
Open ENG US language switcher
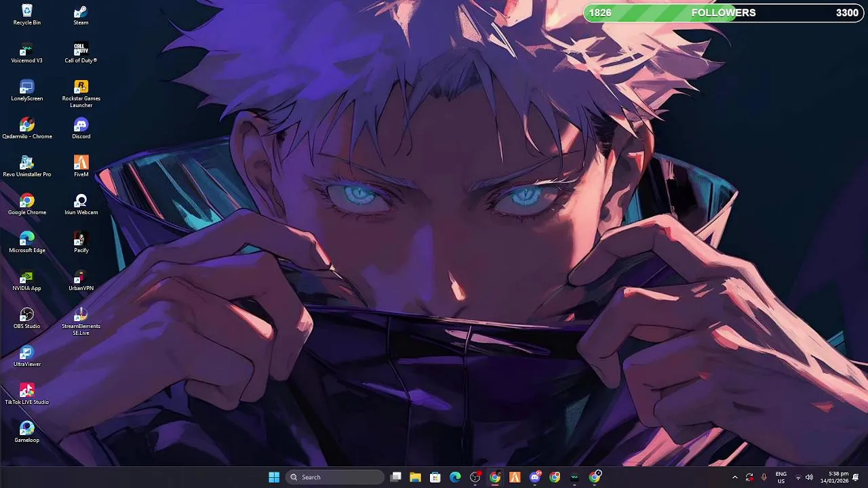click(x=781, y=477)
